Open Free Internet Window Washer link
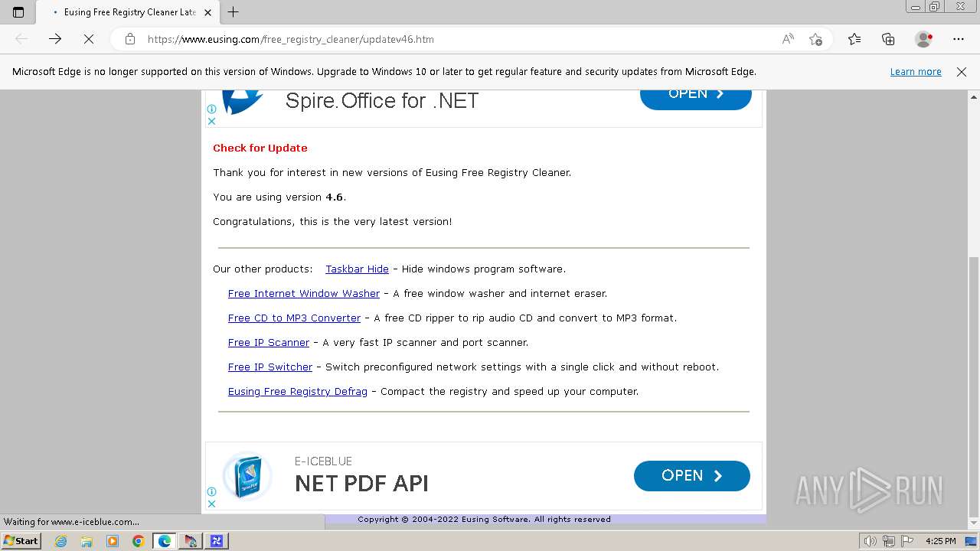 click(304, 294)
